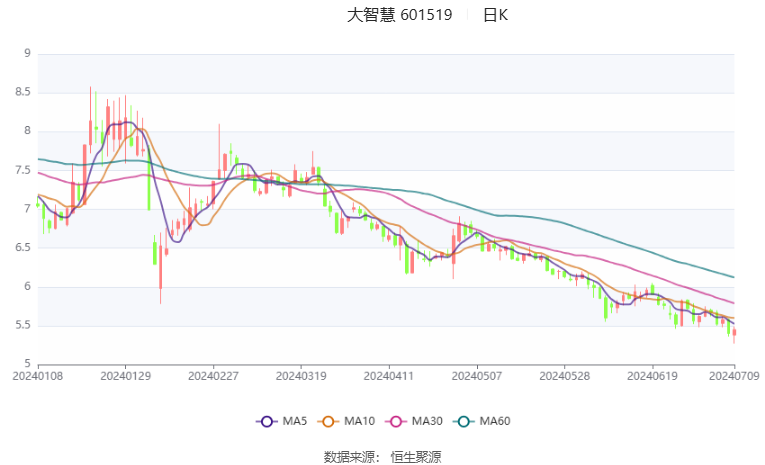Hide the MA60 moving average line
765x465 pixels.
(463, 422)
